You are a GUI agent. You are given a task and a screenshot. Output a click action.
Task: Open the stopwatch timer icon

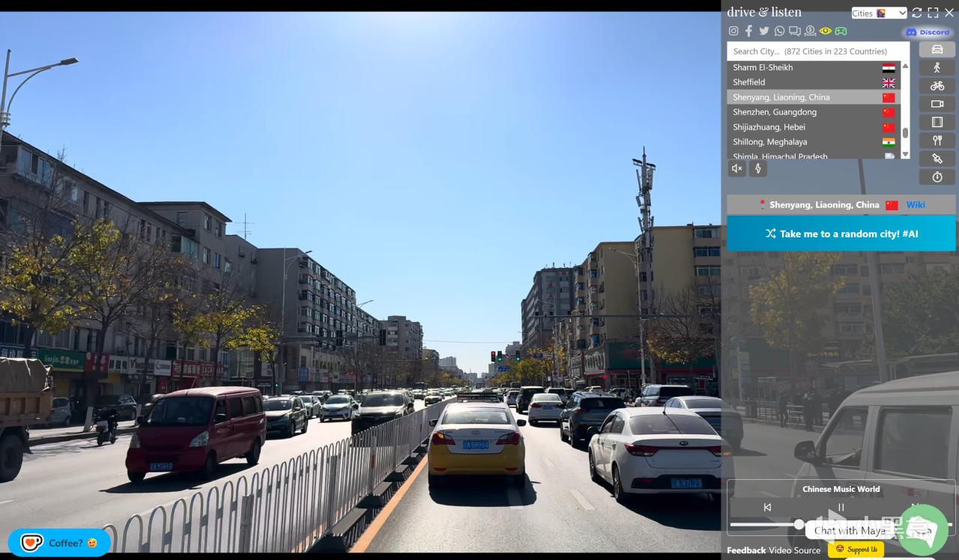(x=937, y=177)
